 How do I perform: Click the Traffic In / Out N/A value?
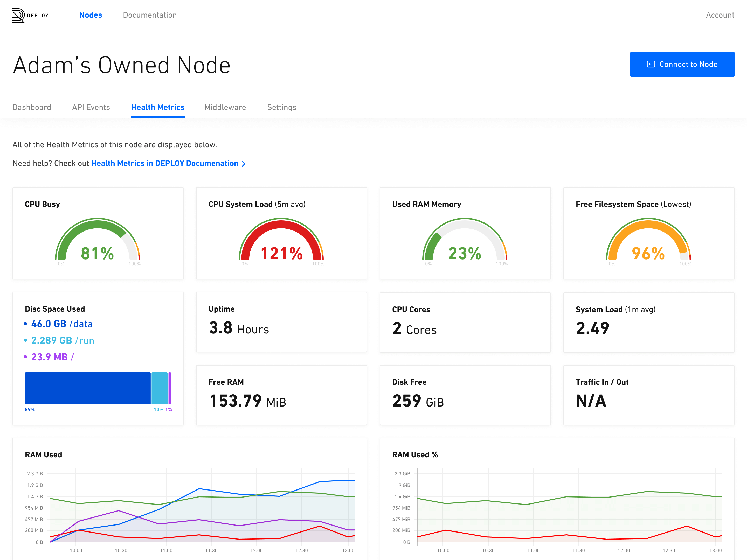pos(591,401)
